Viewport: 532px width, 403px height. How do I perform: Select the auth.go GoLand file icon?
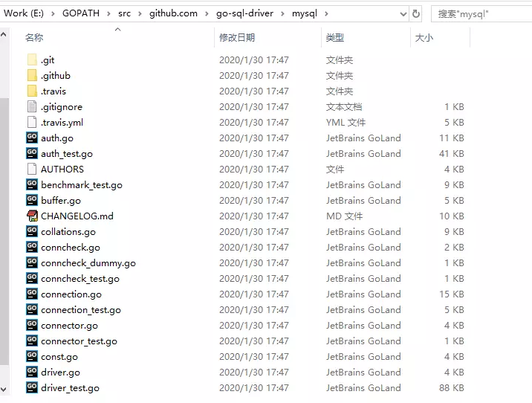point(32,138)
